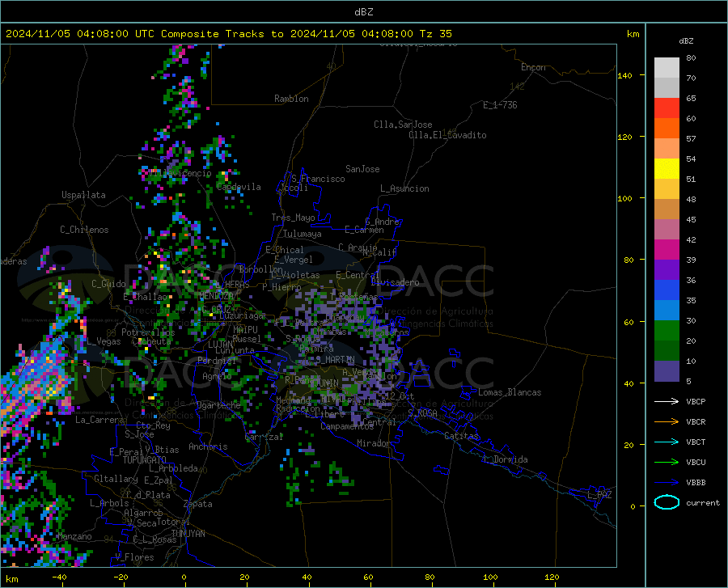Image resolution: width=728 pixels, height=588 pixels.
Task: Click the 'Manzano' map label
Action: coord(74,536)
